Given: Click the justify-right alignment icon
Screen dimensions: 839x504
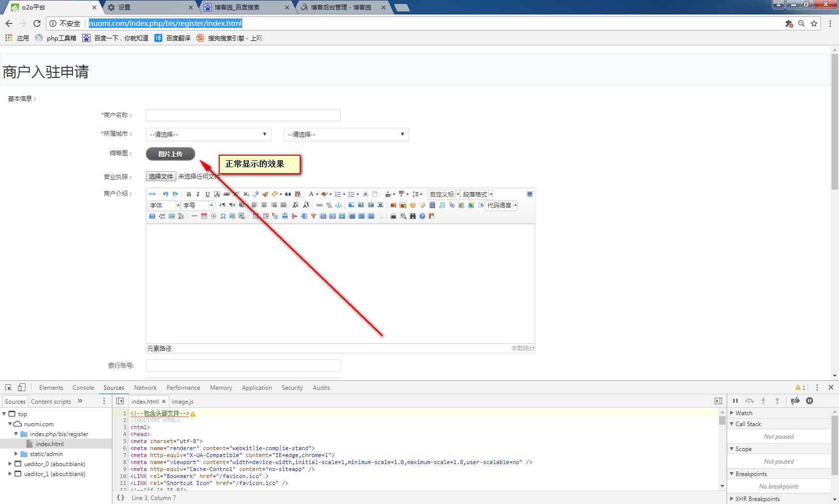Looking at the screenshot, I should point(274,205).
